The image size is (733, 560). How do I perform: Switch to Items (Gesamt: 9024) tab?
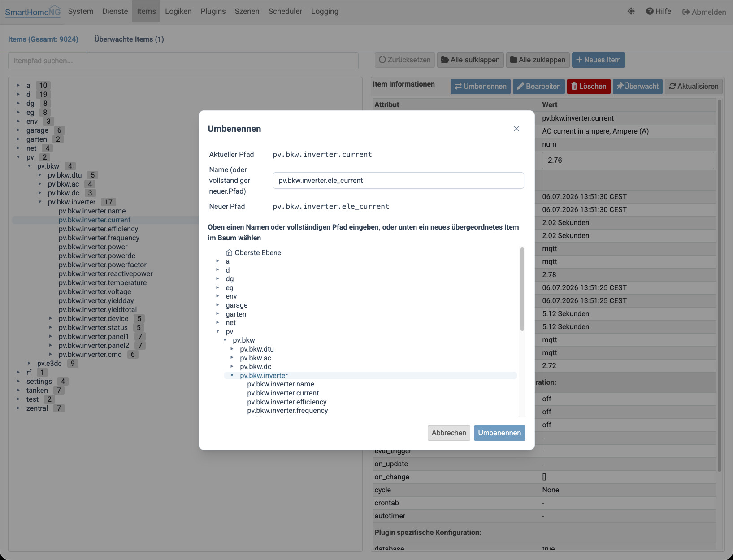point(43,39)
